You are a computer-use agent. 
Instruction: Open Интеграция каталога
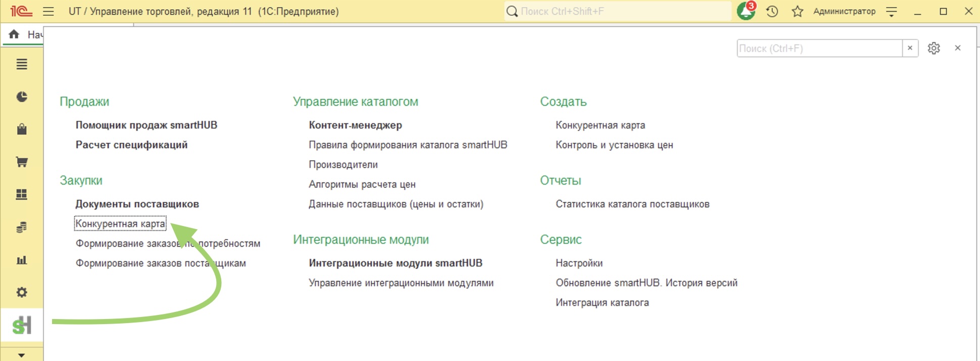pos(602,302)
